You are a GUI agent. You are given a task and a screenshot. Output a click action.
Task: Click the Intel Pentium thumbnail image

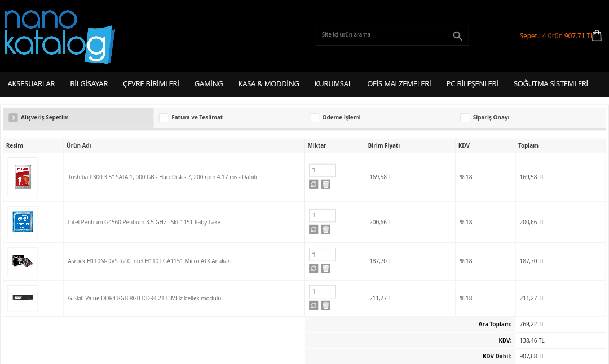tap(23, 222)
